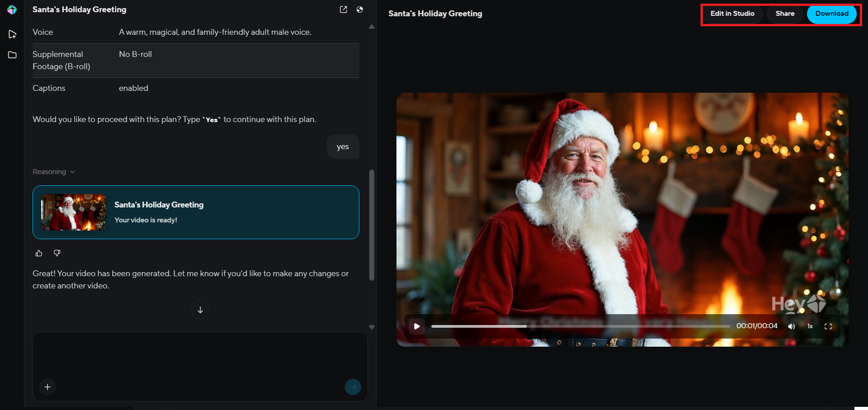Click the HeyGen logo icon

12,9
